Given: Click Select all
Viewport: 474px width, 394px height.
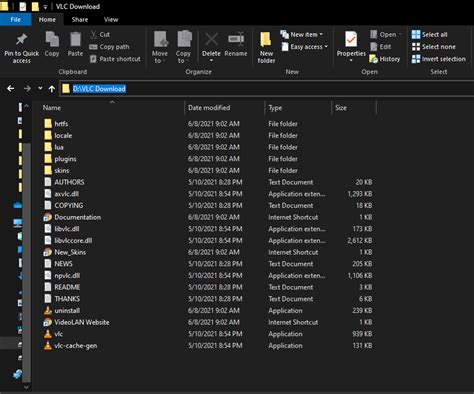Looking at the screenshot, I should pos(430,34).
